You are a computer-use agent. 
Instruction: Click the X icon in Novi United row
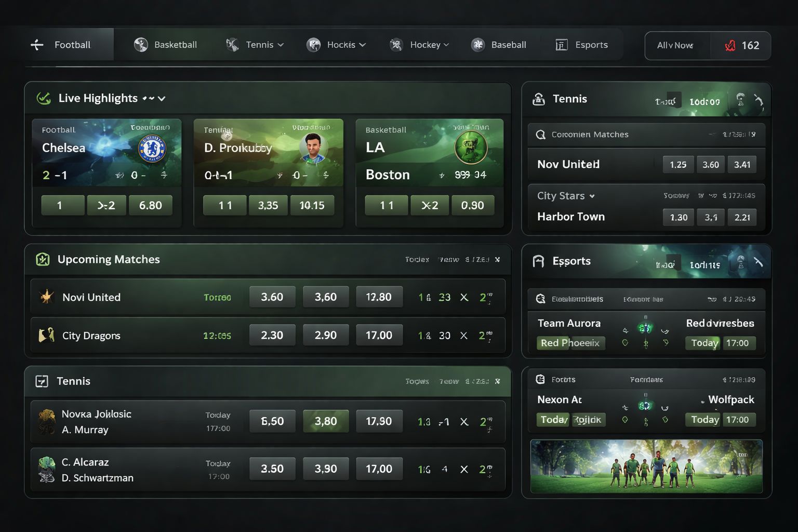click(464, 297)
